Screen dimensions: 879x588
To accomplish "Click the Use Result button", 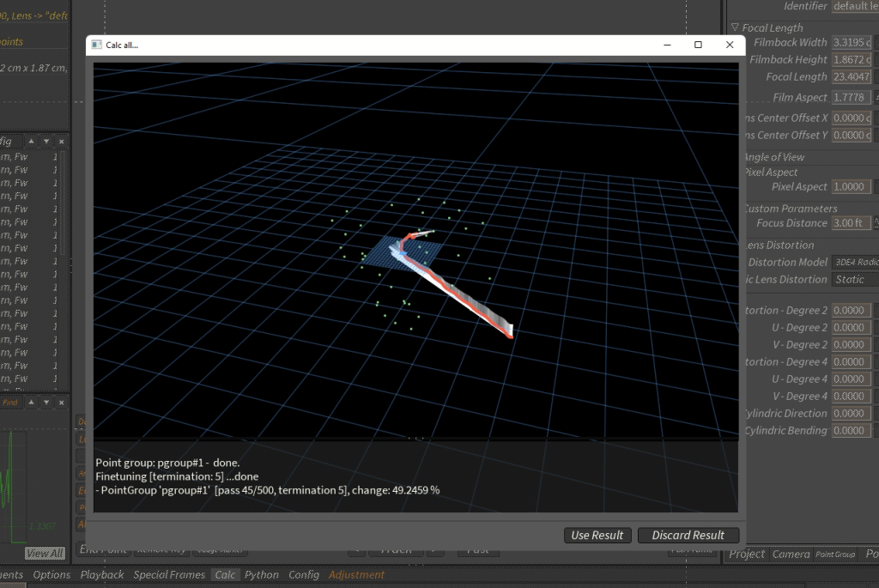I will (597, 535).
